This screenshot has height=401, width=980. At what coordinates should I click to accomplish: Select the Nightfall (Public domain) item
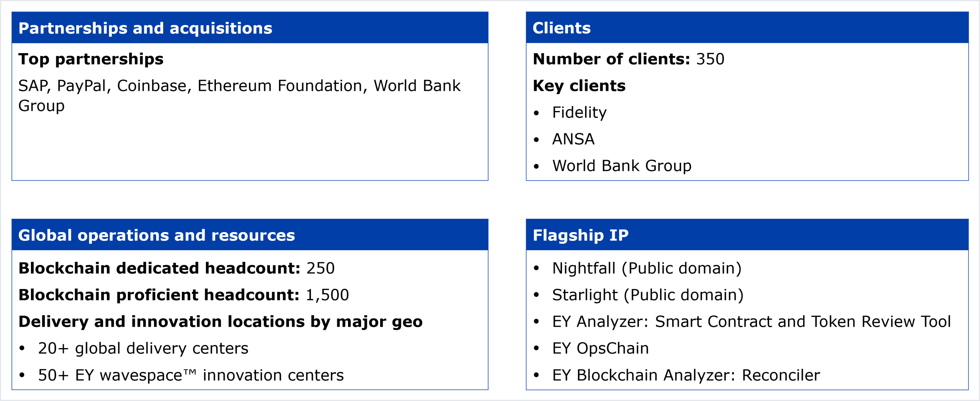647,268
